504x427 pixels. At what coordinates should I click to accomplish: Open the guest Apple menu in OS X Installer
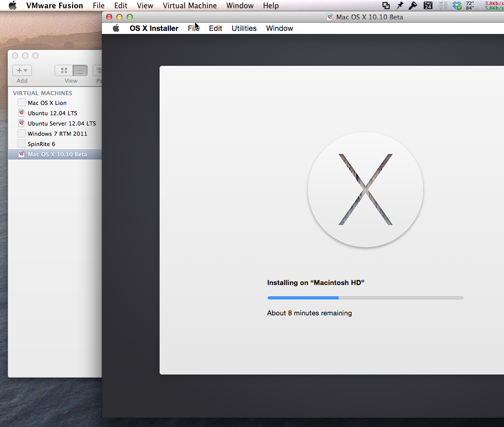[x=116, y=28]
